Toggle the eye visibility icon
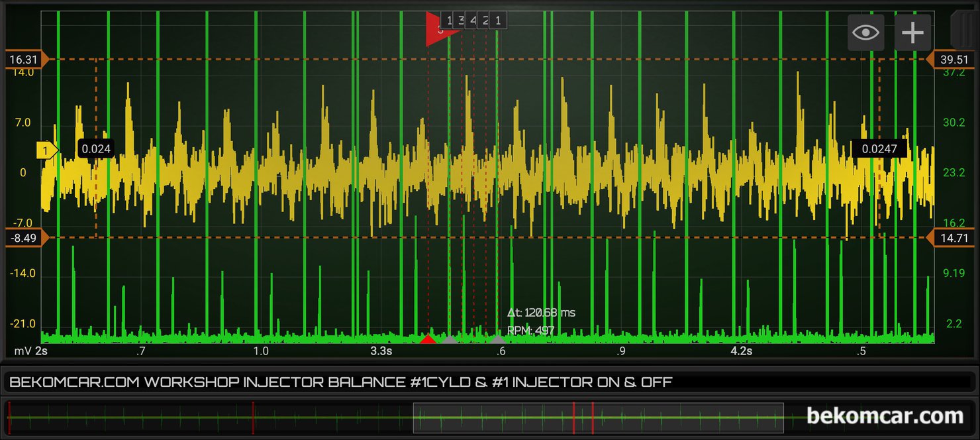 (866, 32)
